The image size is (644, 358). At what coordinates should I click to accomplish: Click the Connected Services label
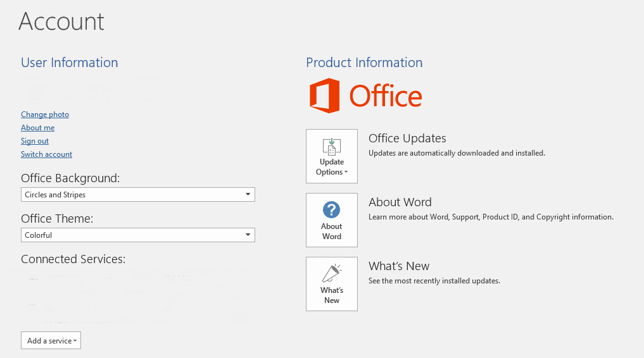tap(73, 259)
